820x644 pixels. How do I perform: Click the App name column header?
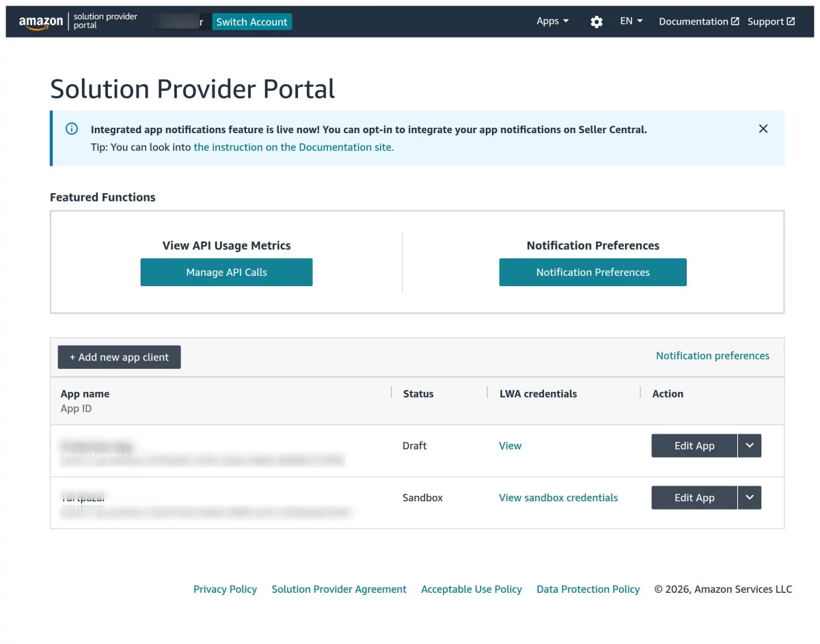coord(85,393)
